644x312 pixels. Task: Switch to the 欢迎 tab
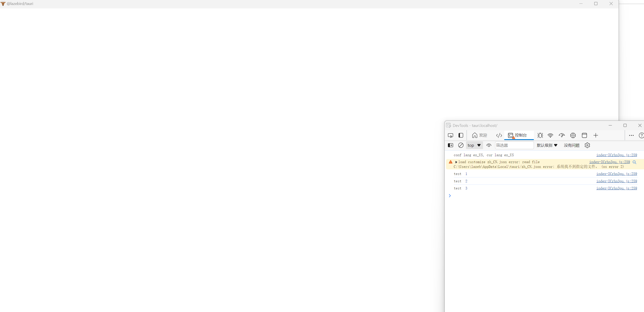point(480,136)
